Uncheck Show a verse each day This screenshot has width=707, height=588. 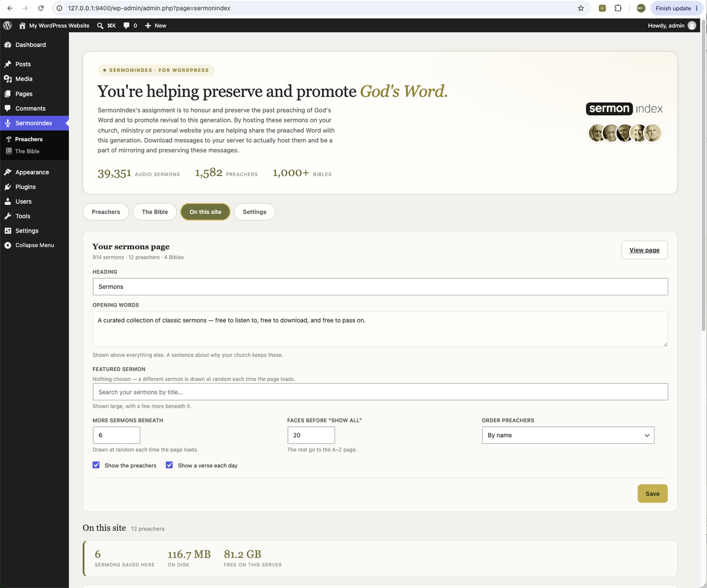[x=169, y=465]
